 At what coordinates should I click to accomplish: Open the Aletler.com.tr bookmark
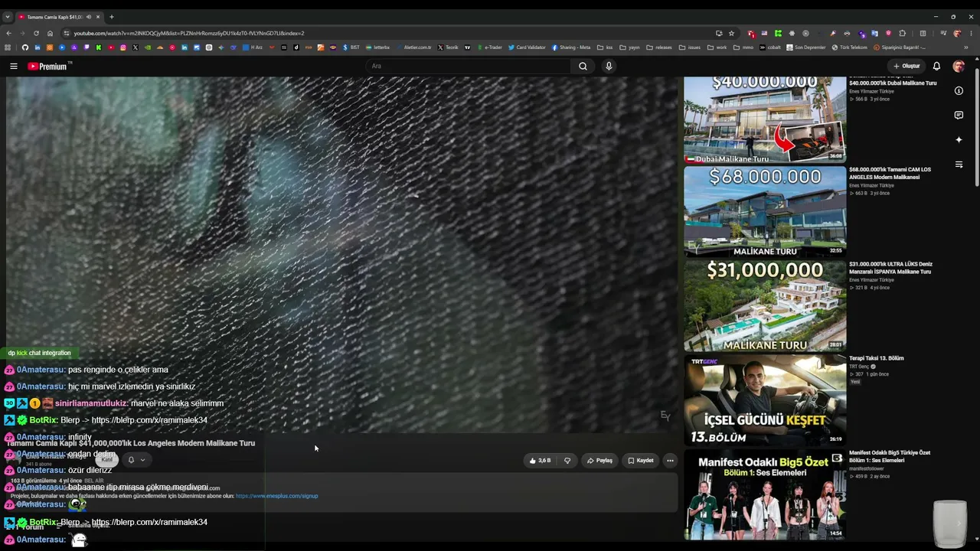(x=413, y=47)
